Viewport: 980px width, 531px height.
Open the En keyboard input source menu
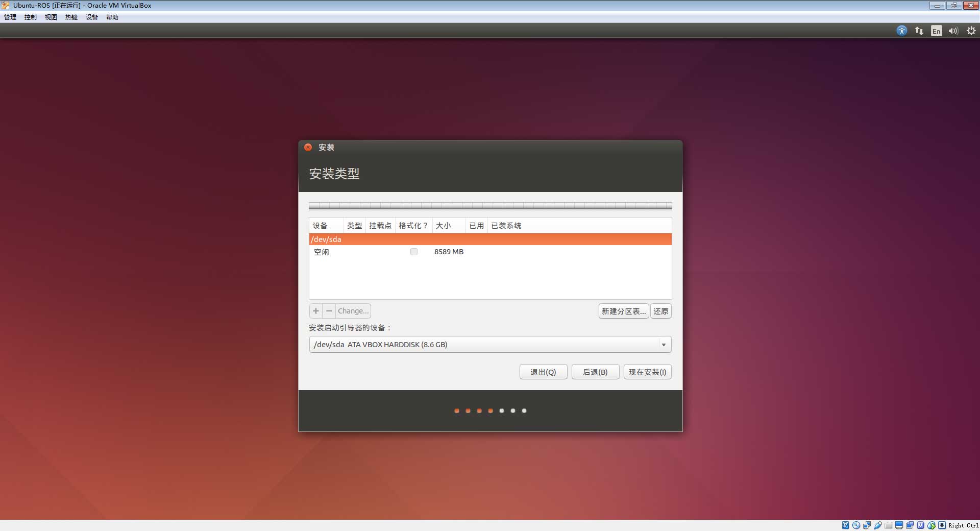[x=936, y=31]
